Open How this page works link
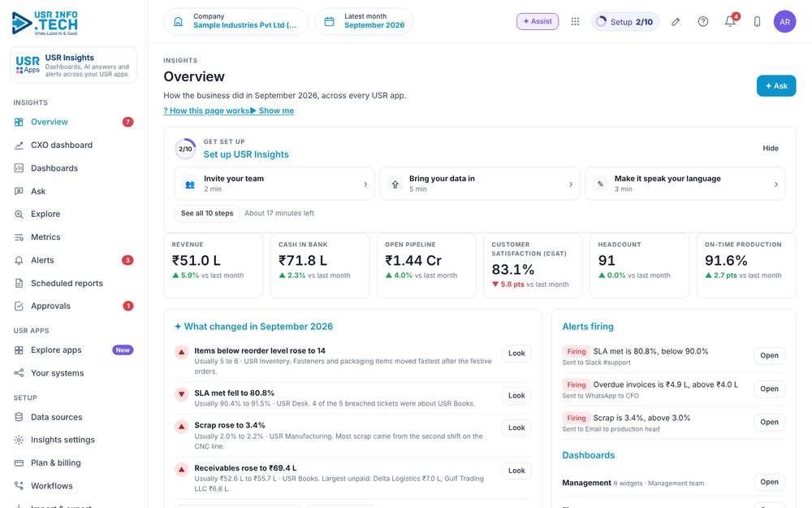Screen dimensions: 812x508 [x=206, y=111]
